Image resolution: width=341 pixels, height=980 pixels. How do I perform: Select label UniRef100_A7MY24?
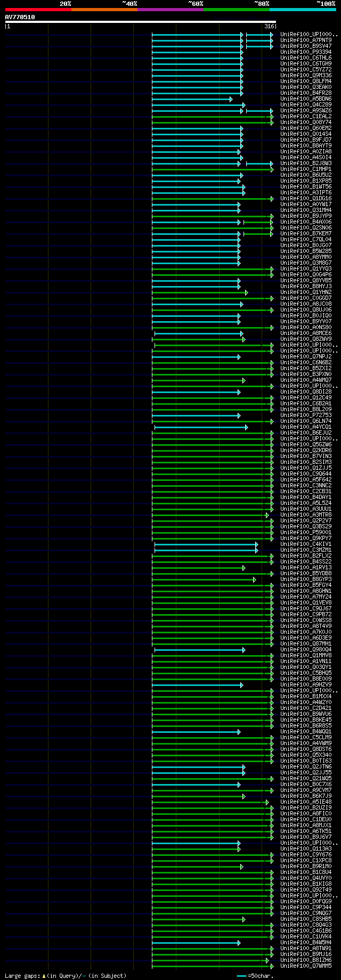[x=306, y=597]
